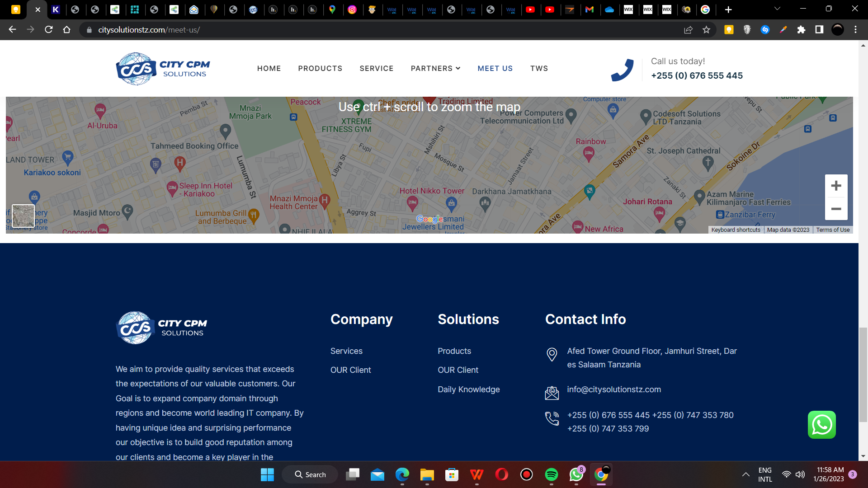Image resolution: width=868 pixels, height=488 pixels.
Task: Click the green WhatsApp chat icon
Action: (x=821, y=425)
